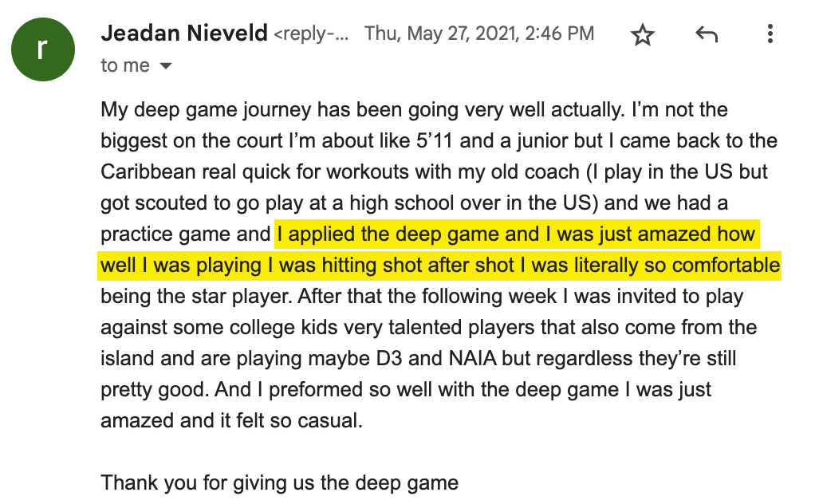Expand recipient details arrow beside 'to me'
Image resolution: width=815 pixels, height=504 pixels.
(166, 66)
